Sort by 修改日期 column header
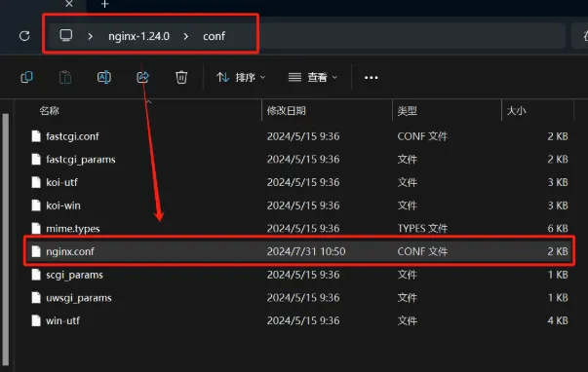Screen dimensions: 588x372 pyautogui.click(x=286, y=111)
